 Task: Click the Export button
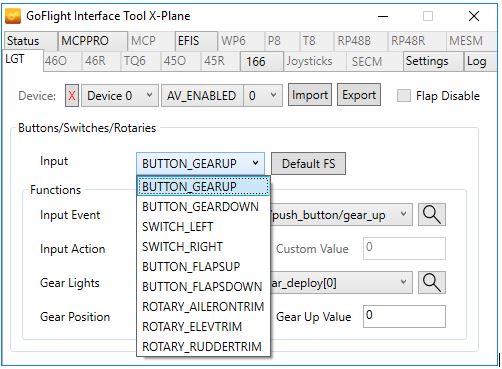pos(359,95)
